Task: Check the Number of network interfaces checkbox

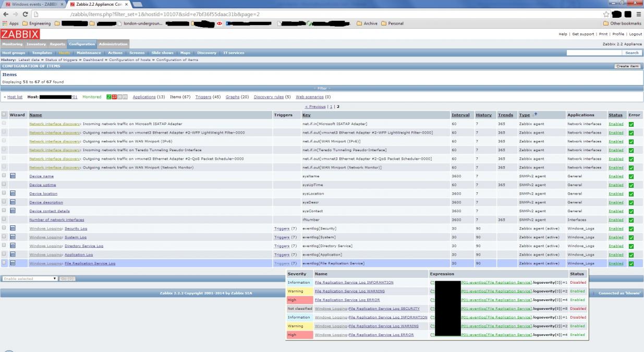Action: point(4,220)
